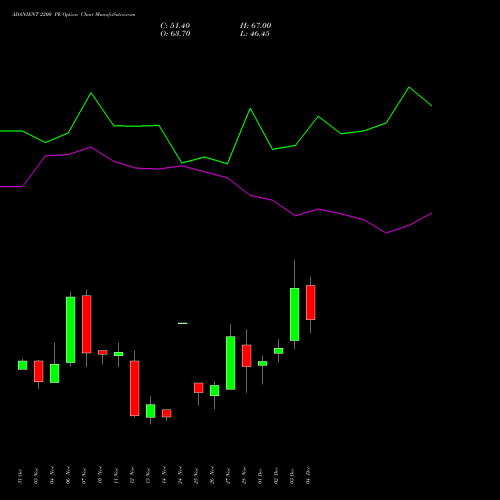This screenshot has height=500, width=500.
Task: Select the 25 Nov date label
Action: (196, 476)
